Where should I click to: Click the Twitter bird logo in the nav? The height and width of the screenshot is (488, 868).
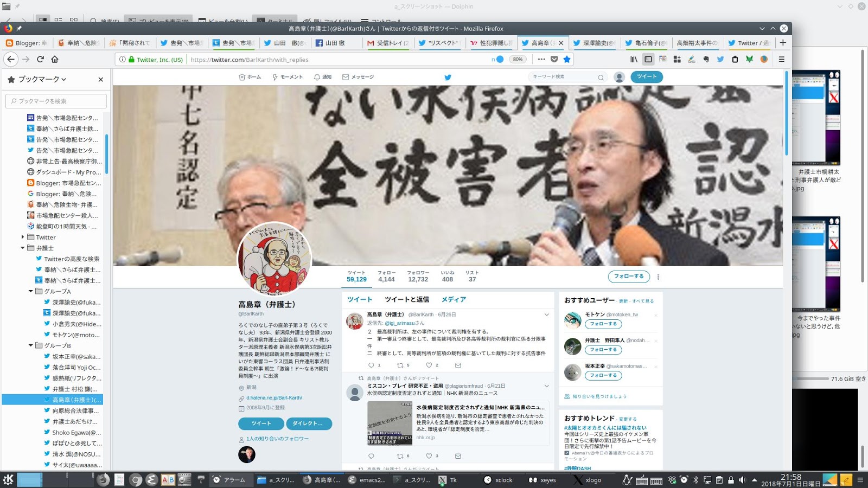coord(448,77)
